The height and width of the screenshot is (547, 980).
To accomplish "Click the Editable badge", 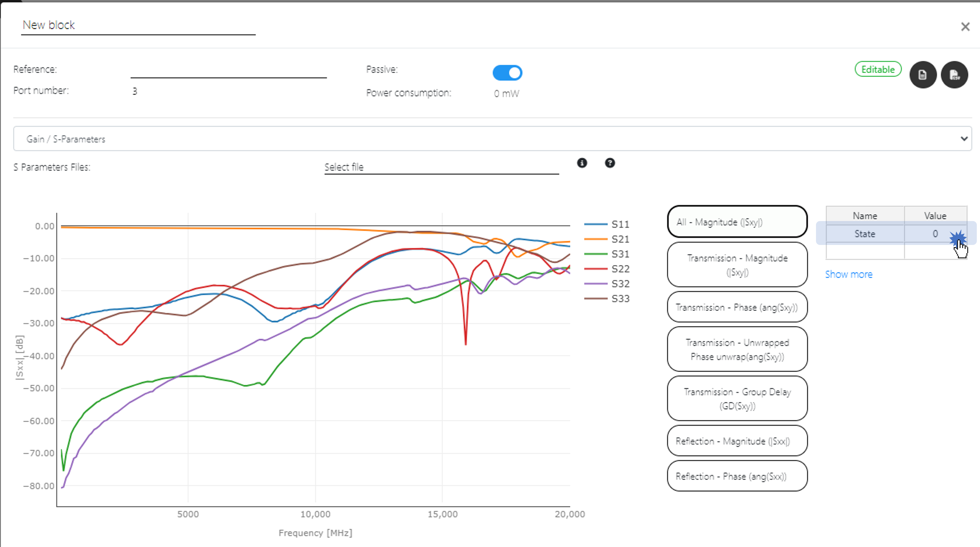I will 878,69.
